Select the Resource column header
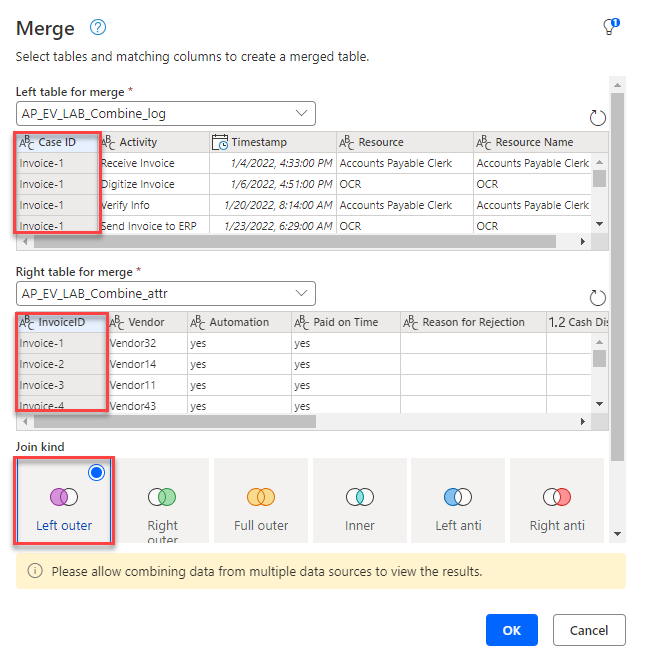 (405, 142)
